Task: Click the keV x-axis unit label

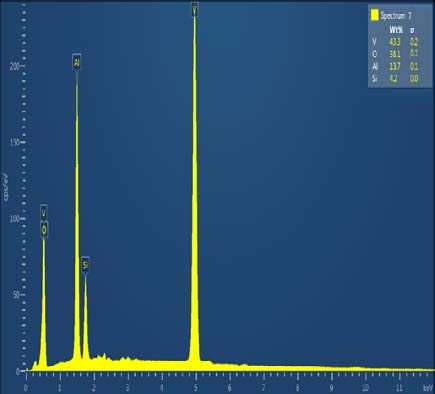Action: (428, 388)
